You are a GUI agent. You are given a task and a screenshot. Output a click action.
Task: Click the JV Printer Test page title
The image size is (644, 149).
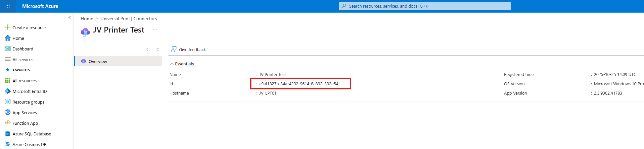click(119, 30)
